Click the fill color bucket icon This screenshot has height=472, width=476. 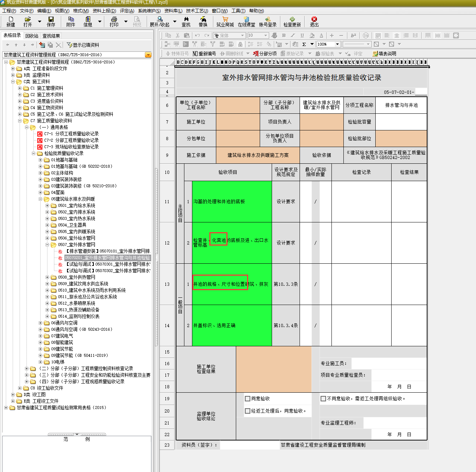coord(312,35)
